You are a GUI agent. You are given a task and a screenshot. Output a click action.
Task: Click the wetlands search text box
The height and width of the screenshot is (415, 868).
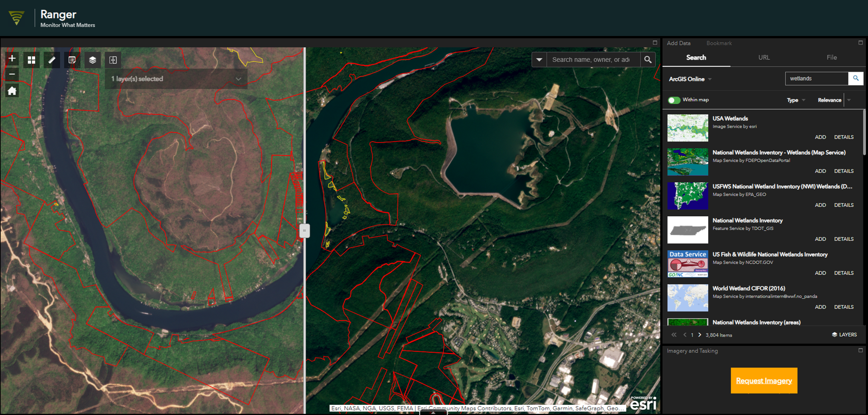[817, 78]
